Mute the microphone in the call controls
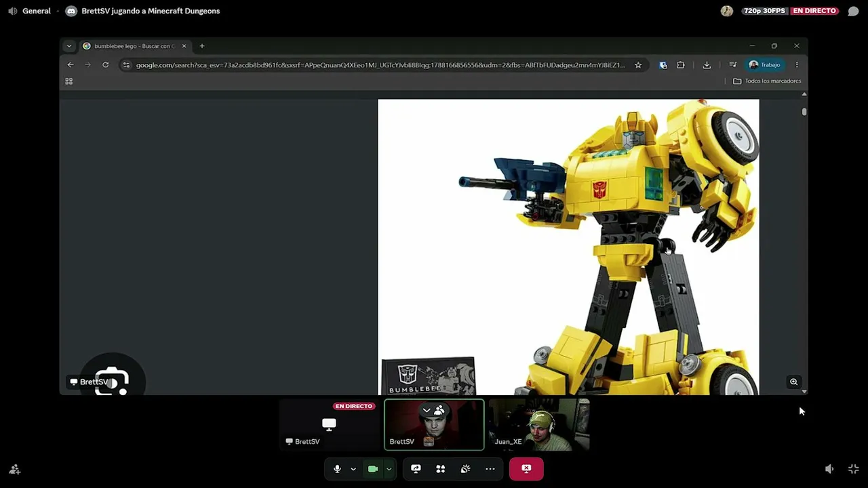Viewport: 868px width, 488px height. coord(337,468)
